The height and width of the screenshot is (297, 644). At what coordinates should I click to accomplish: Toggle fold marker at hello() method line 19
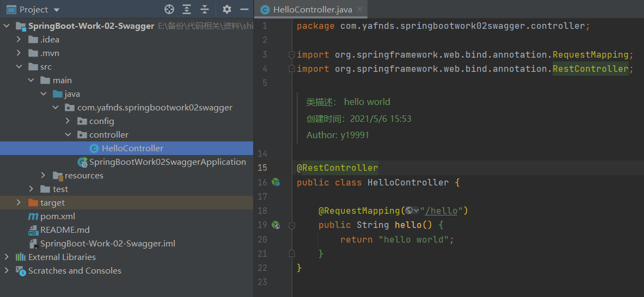pyautogui.click(x=292, y=225)
